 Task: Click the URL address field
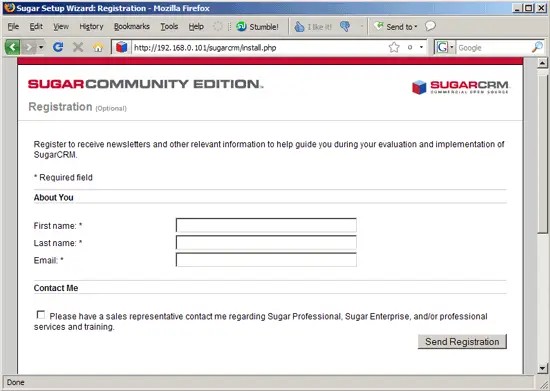[x=260, y=47]
